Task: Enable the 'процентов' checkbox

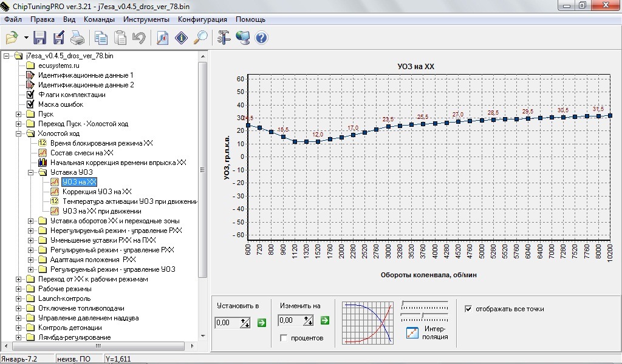Action: coord(284,338)
